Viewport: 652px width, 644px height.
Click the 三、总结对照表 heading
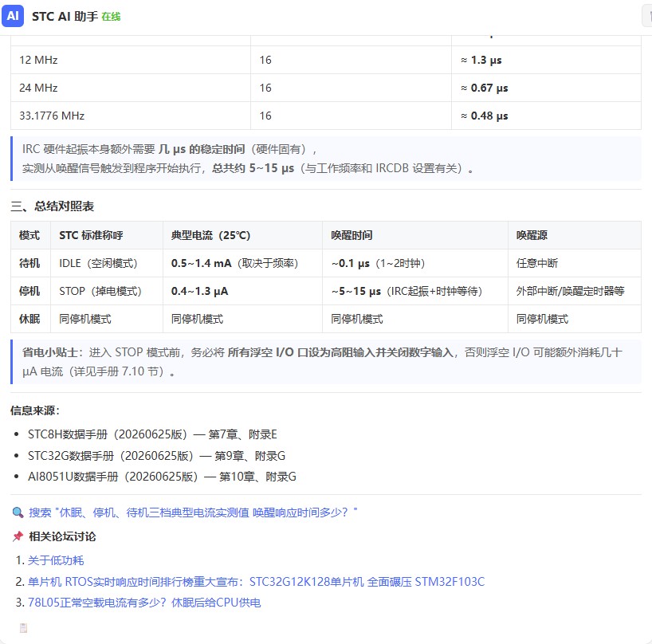coord(53,206)
